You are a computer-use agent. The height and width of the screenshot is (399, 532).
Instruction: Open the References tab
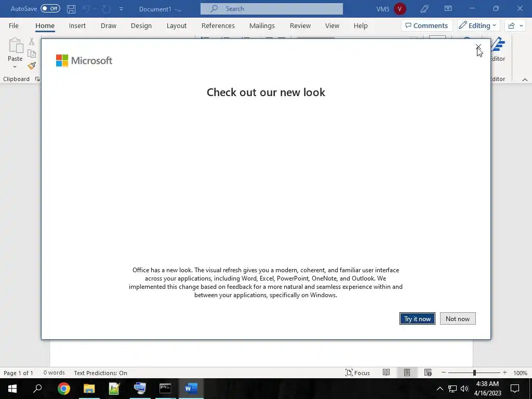tap(218, 26)
